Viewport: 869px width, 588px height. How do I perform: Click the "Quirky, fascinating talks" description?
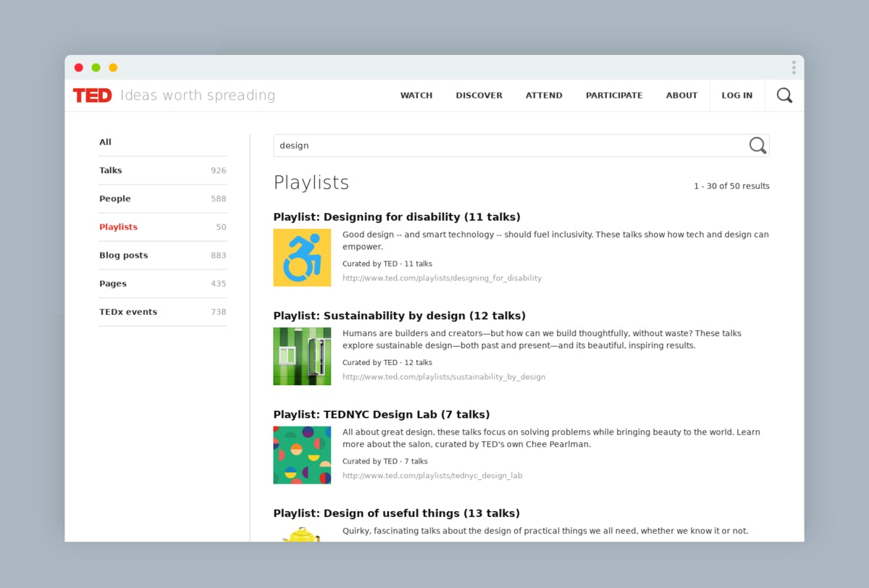[x=545, y=531]
